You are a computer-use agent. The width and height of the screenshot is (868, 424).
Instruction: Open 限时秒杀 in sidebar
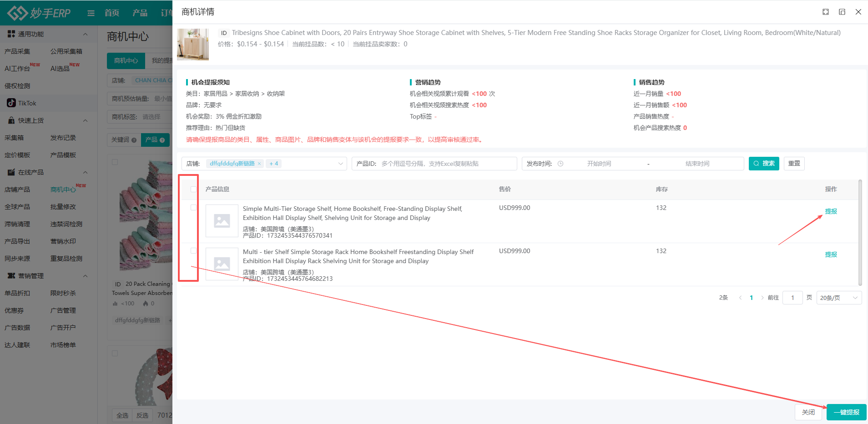63,293
